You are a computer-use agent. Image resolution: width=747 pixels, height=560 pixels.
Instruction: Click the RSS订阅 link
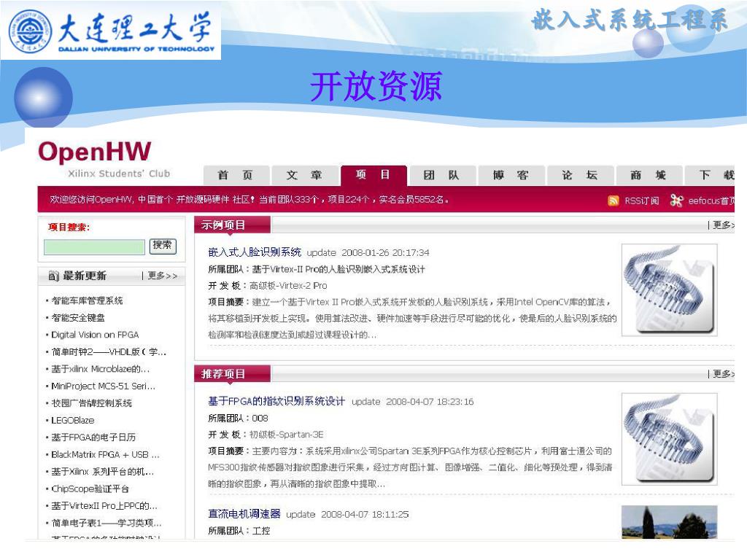(x=642, y=201)
